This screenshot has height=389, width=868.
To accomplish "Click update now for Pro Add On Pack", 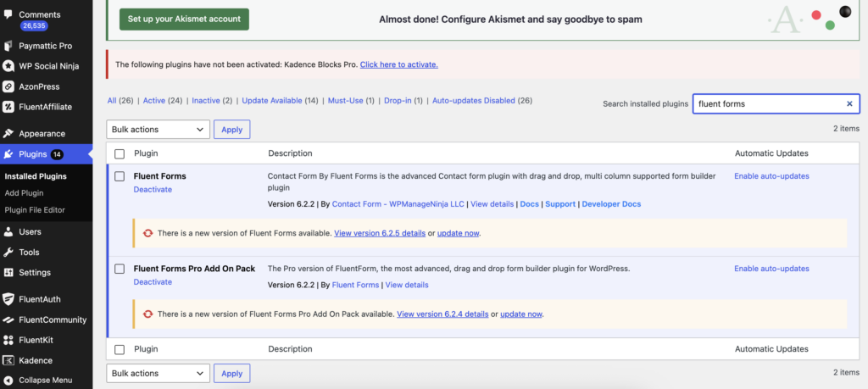I will [x=521, y=314].
